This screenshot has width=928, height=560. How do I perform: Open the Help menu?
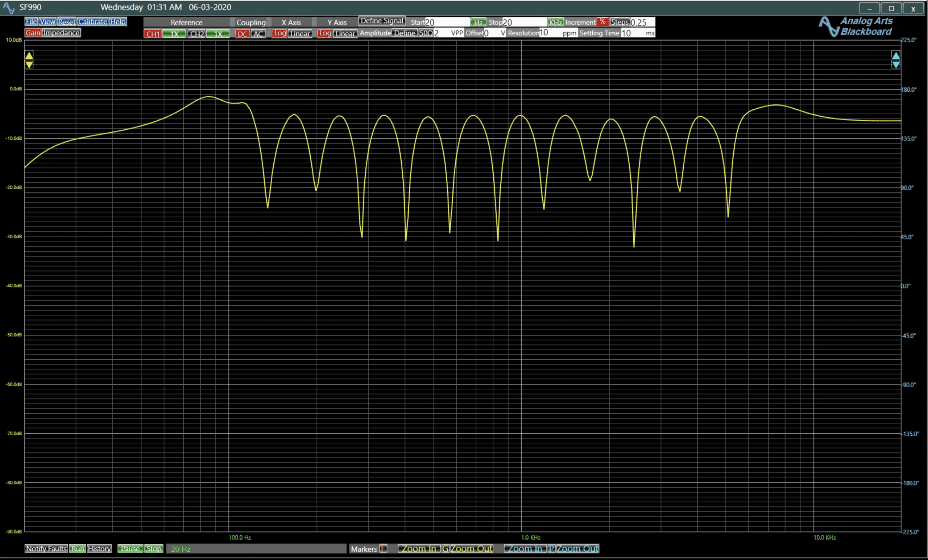[118, 21]
